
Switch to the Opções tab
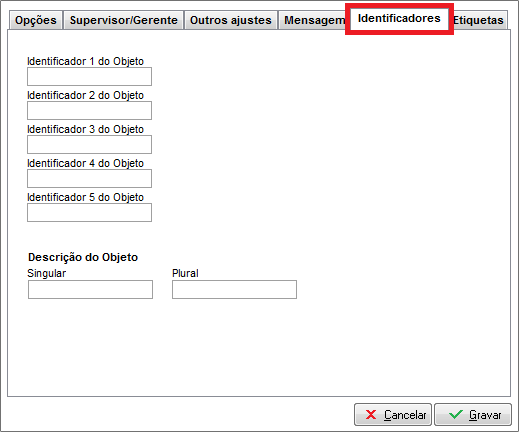[36, 20]
